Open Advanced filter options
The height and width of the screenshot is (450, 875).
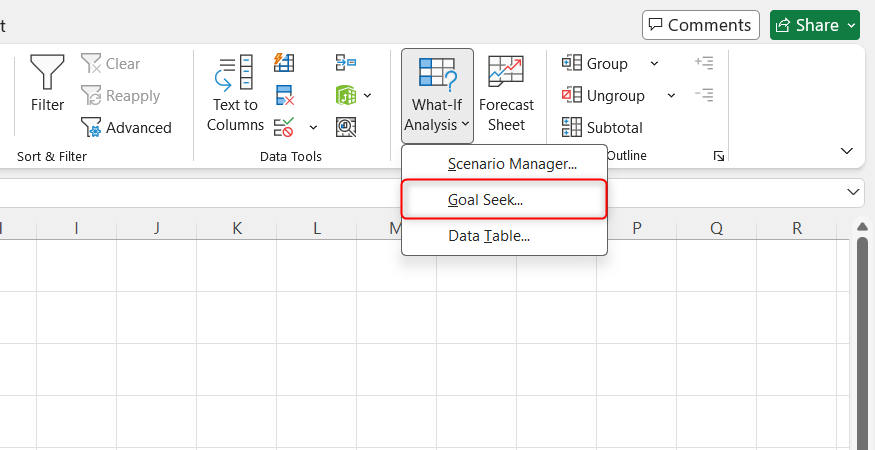(126, 128)
